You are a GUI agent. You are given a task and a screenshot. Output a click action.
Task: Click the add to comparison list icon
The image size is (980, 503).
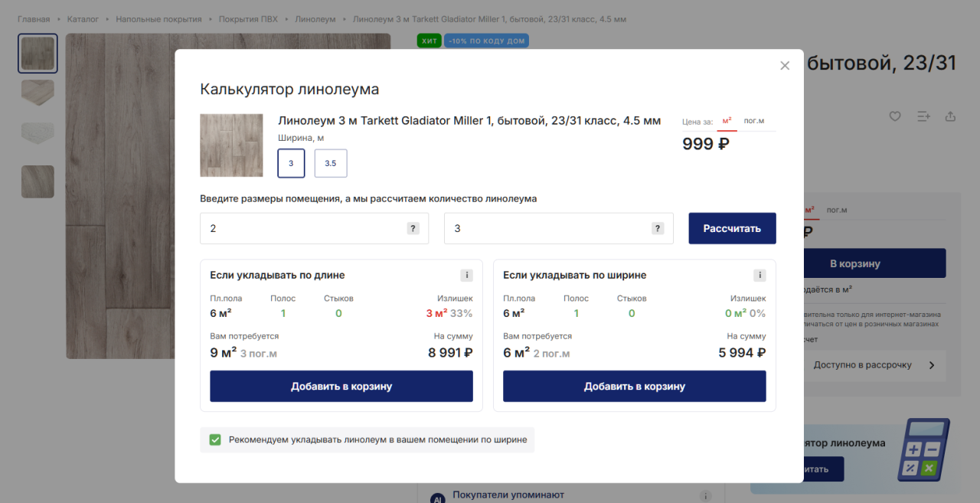[923, 116]
